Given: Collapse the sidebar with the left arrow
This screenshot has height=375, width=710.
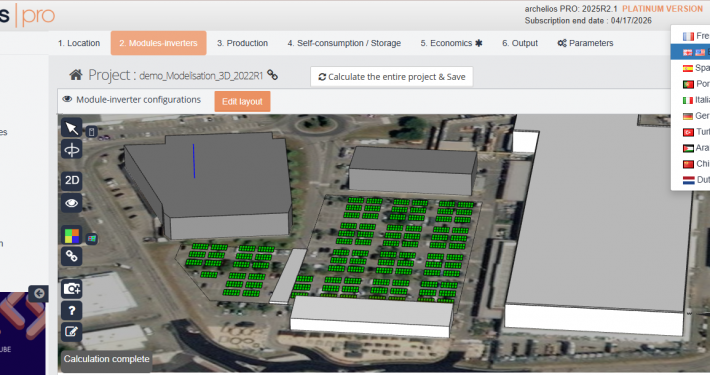Looking at the screenshot, I should pyautogui.click(x=39, y=293).
